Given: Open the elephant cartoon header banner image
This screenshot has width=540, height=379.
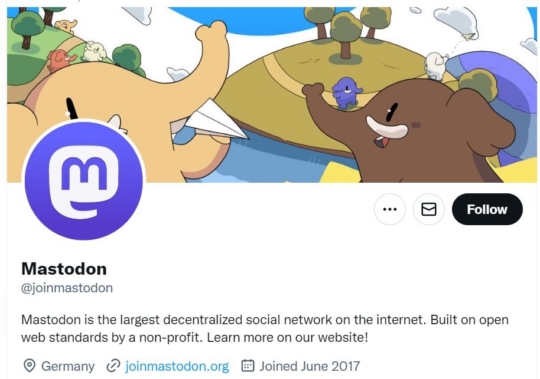Looking at the screenshot, I should pyautogui.click(x=272, y=94).
